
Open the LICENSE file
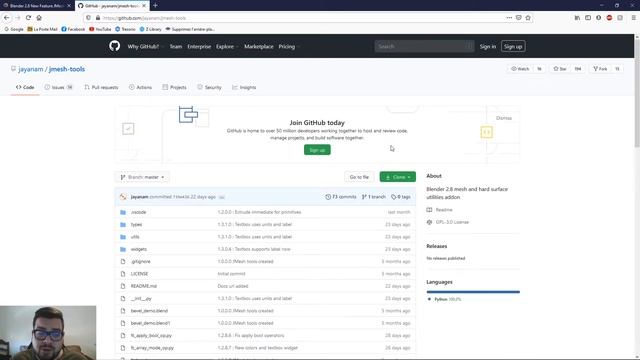pyautogui.click(x=139, y=274)
